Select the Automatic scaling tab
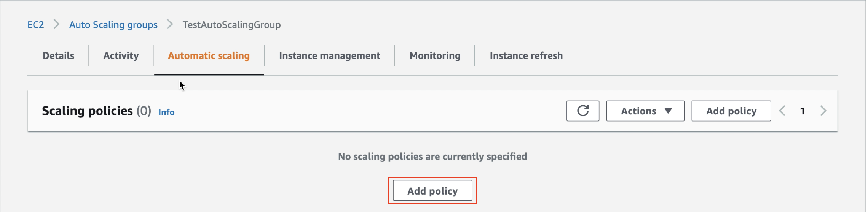Viewport: 868px width, 212px height. 209,56
